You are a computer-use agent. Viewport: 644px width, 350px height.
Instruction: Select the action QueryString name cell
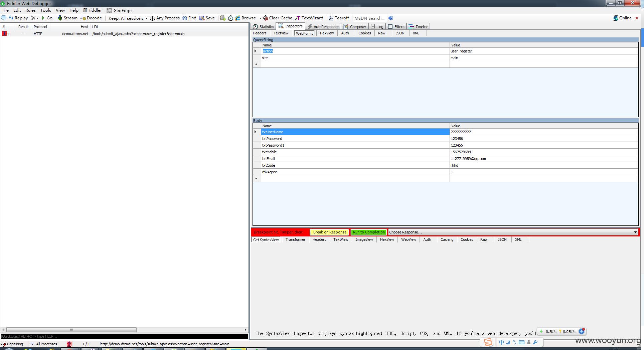pos(355,51)
